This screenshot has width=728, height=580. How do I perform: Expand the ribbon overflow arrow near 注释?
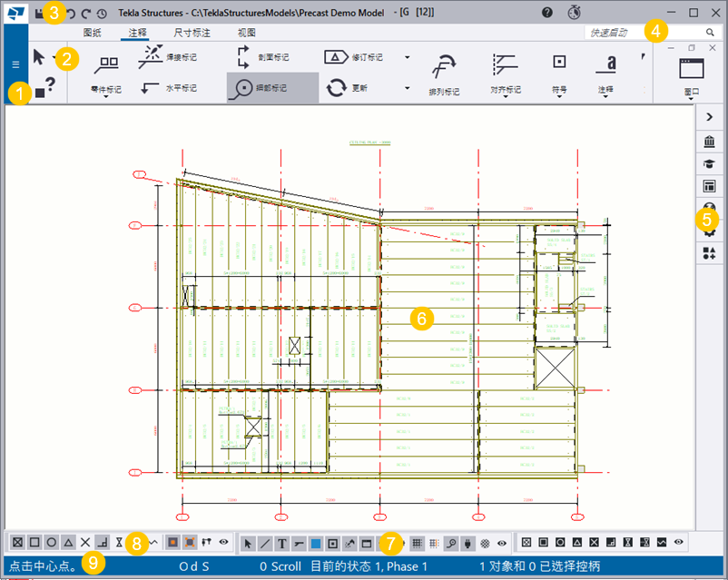pos(643,56)
